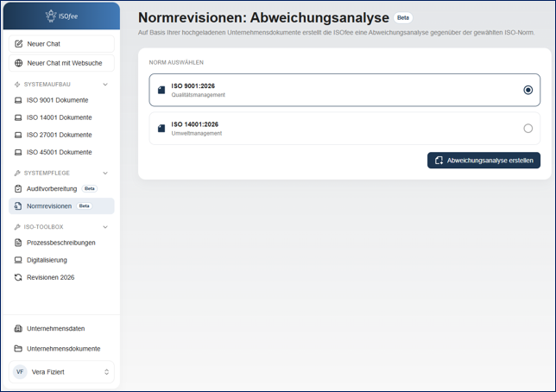Open Unternehmensdaten link
This screenshot has width=556, height=392.
[61, 328]
